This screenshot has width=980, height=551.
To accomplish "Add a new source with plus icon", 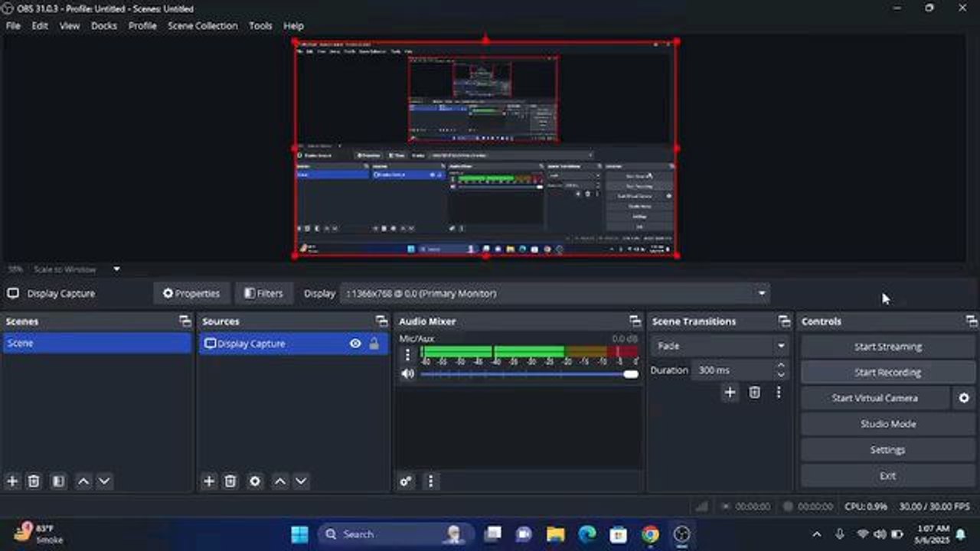I will pos(209,481).
